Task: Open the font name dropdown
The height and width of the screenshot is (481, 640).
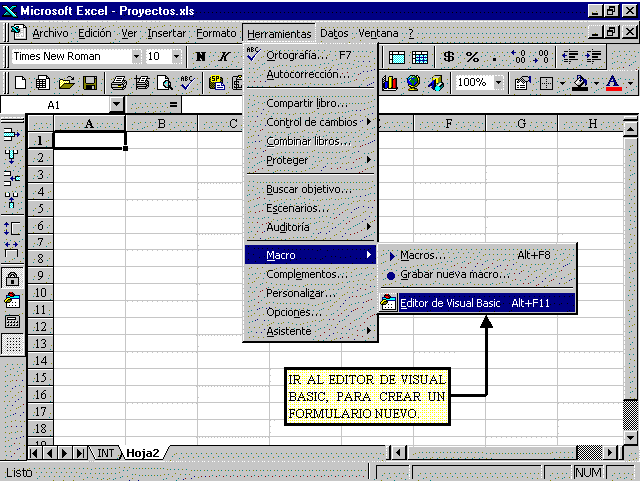Action: [136, 57]
